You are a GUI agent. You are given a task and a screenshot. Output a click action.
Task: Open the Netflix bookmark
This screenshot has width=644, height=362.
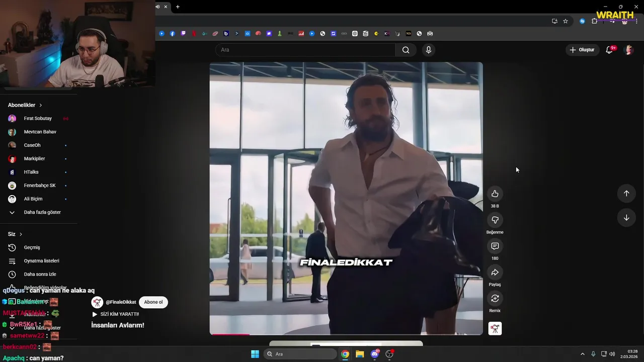pos(194,34)
